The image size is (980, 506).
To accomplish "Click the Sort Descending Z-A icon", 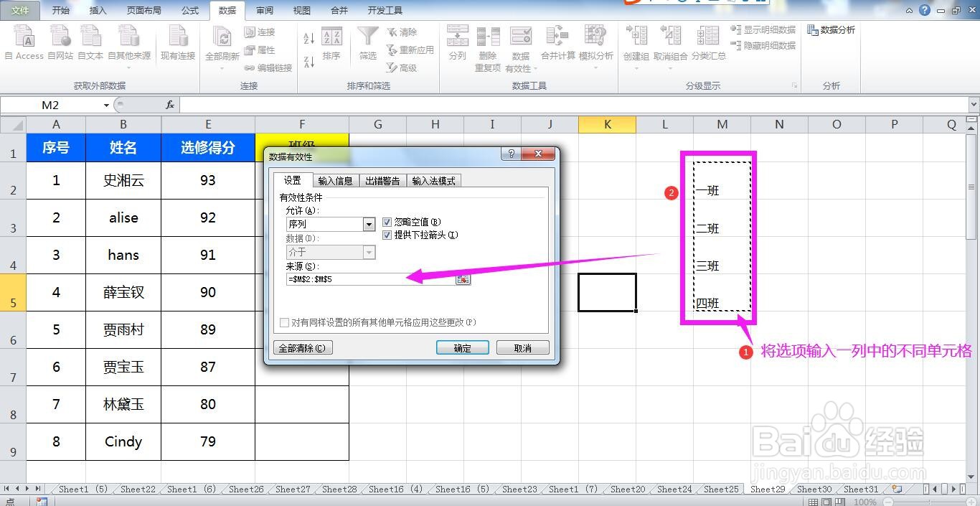I will [309, 62].
